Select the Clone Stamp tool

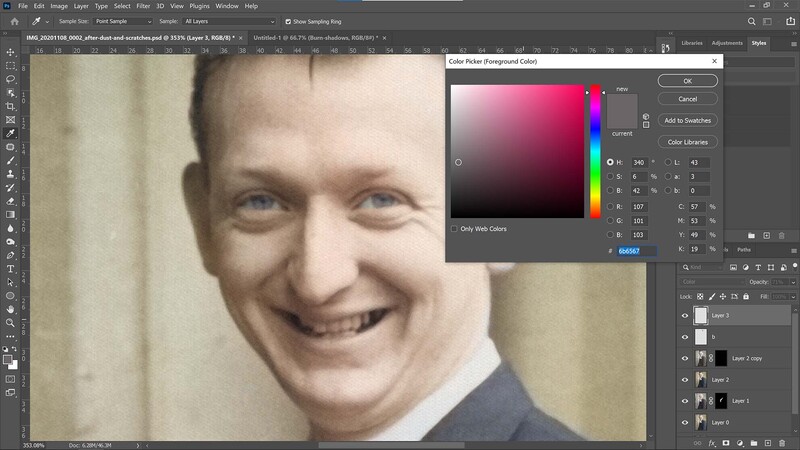pos(10,174)
